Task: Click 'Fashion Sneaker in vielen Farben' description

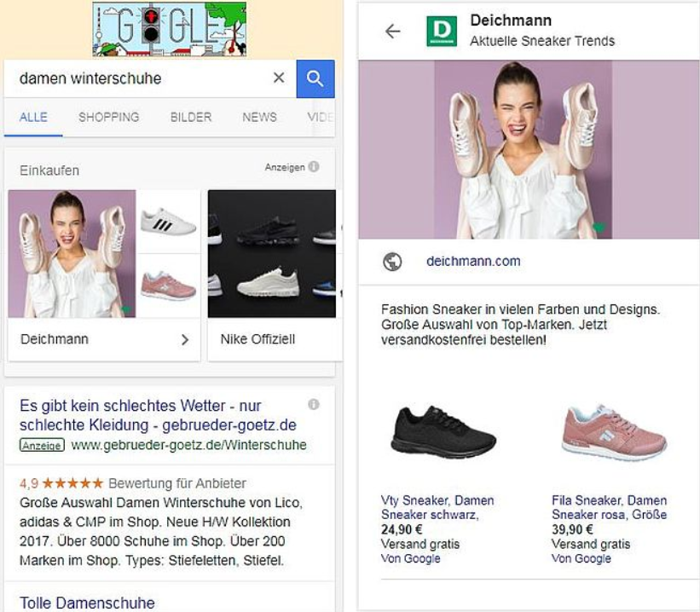Action: [x=520, y=325]
